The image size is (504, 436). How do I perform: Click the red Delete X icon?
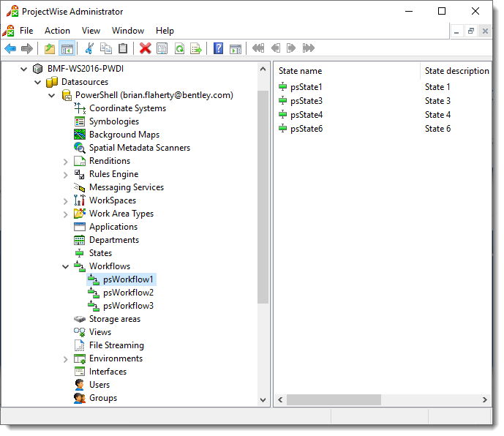(145, 49)
